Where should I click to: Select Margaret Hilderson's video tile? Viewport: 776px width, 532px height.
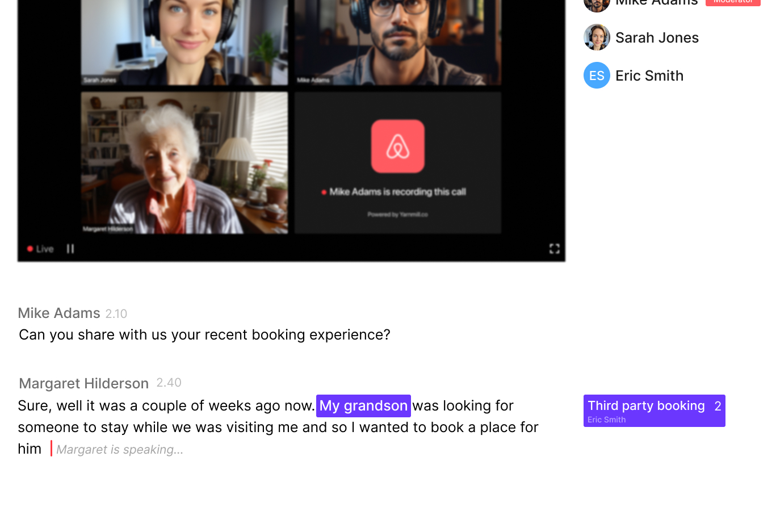coord(184,163)
